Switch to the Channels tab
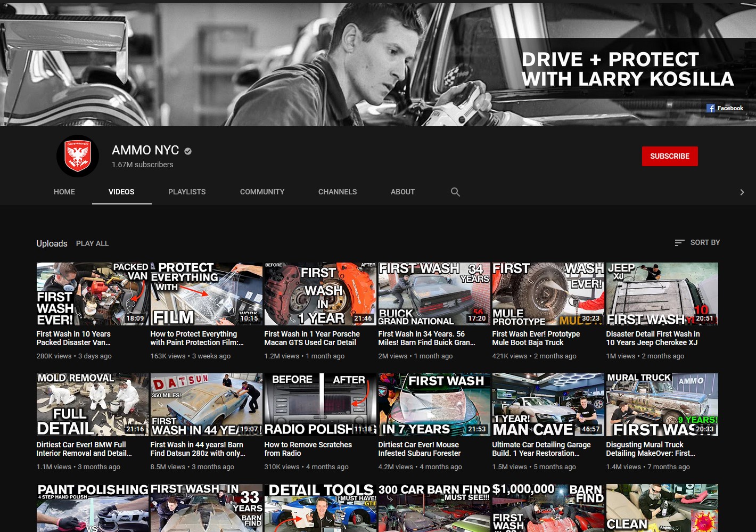Viewport: 756px width, 532px height. tap(338, 192)
